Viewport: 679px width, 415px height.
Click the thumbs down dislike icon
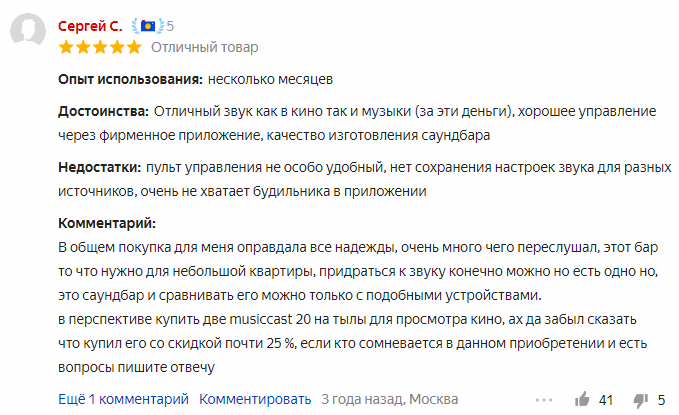641,400
